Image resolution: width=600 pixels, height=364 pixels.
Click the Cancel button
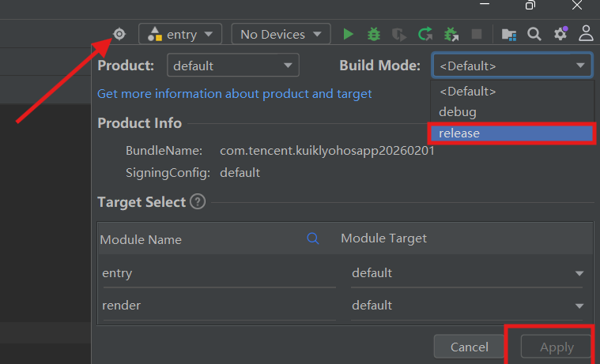point(469,347)
